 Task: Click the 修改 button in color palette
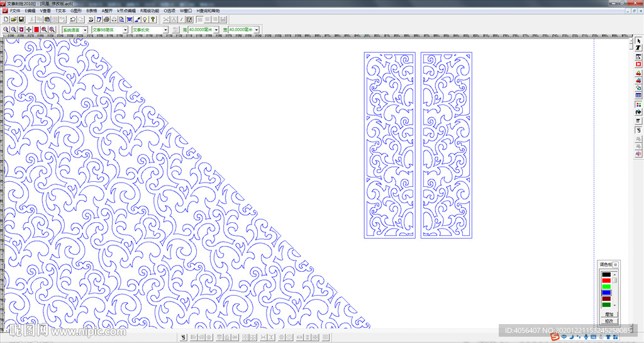coord(608,320)
